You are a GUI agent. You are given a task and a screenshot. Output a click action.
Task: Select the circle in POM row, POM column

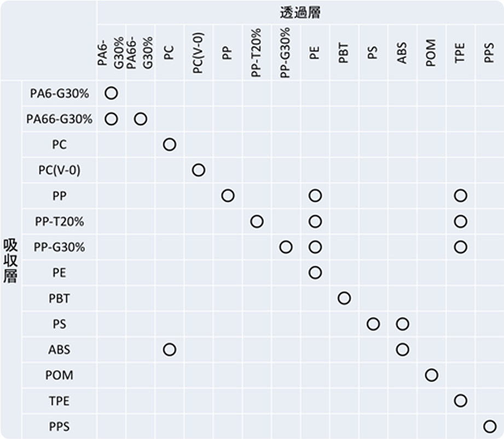(x=431, y=375)
